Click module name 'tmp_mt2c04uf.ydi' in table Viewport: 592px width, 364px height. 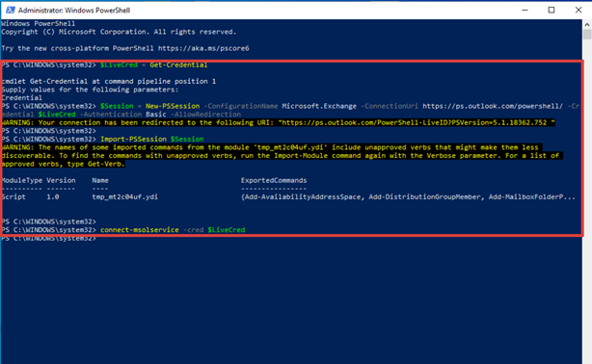click(125, 196)
